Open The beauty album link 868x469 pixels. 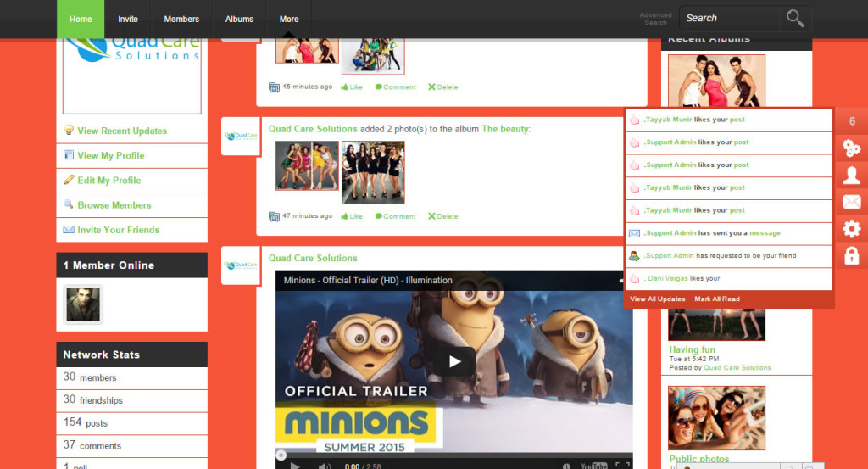[x=505, y=129]
